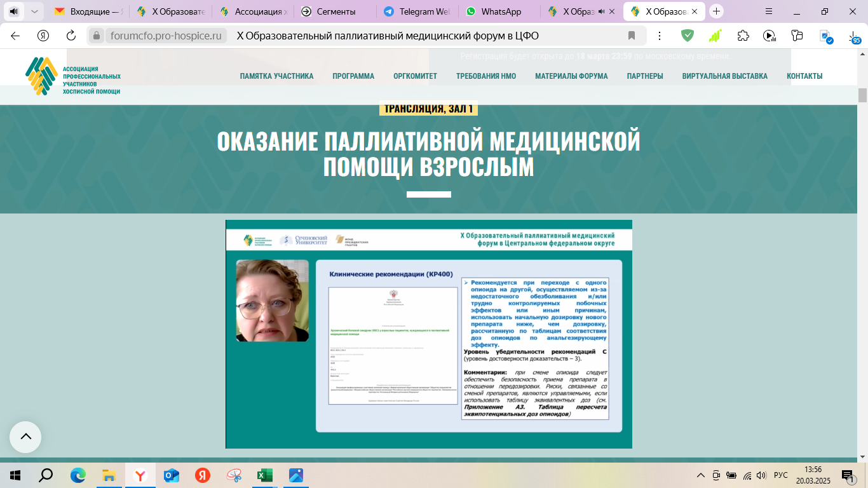This screenshot has height=488, width=868.
Task: Open МАТЕРИАЛЫ ФОРУМА in site navigation
Action: [x=571, y=76]
